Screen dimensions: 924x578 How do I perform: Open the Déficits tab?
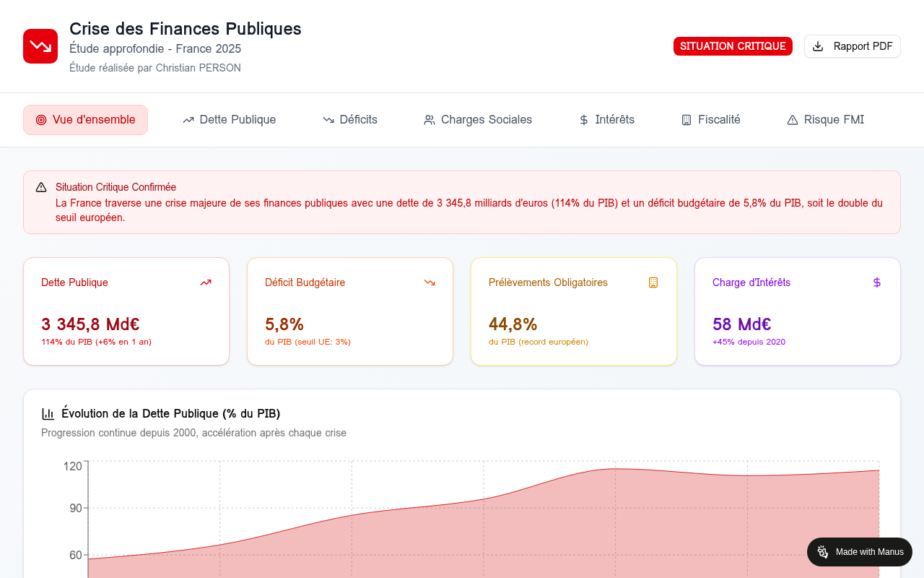click(350, 120)
